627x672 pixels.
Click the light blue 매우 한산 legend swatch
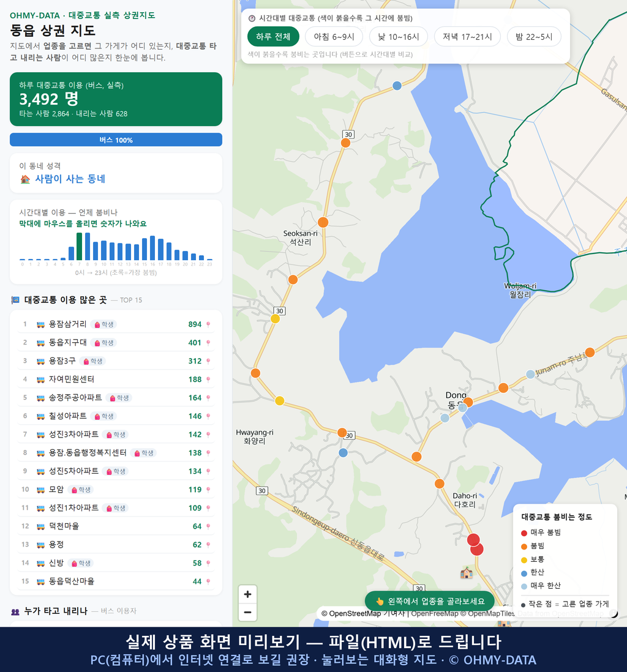[x=524, y=586]
